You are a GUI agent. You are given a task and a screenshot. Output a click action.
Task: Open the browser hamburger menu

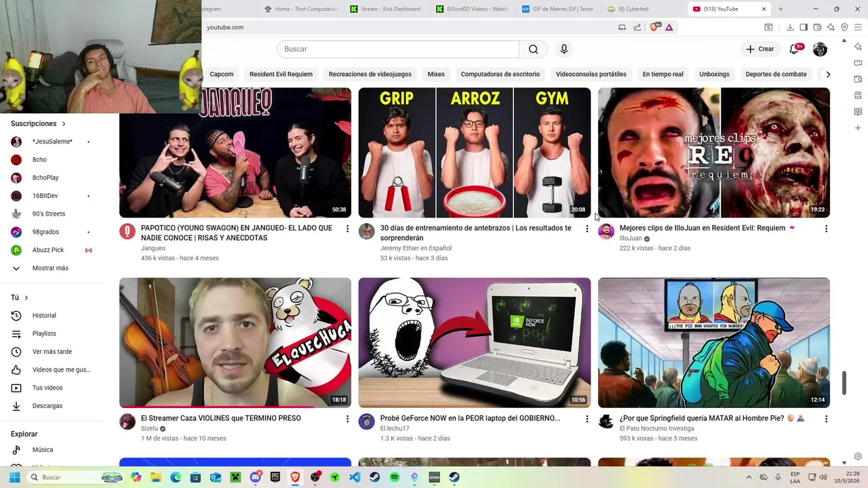point(859,27)
